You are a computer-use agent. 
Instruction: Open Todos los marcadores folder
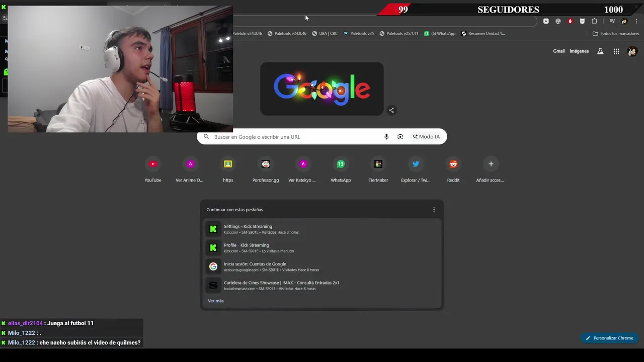[x=616, y=34]
